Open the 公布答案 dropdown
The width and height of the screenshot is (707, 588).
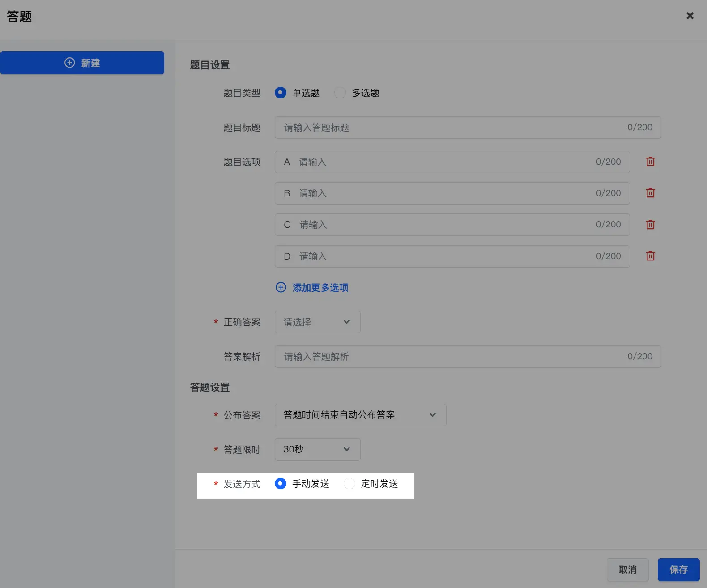pyautogui.click(x=361, y=415)
